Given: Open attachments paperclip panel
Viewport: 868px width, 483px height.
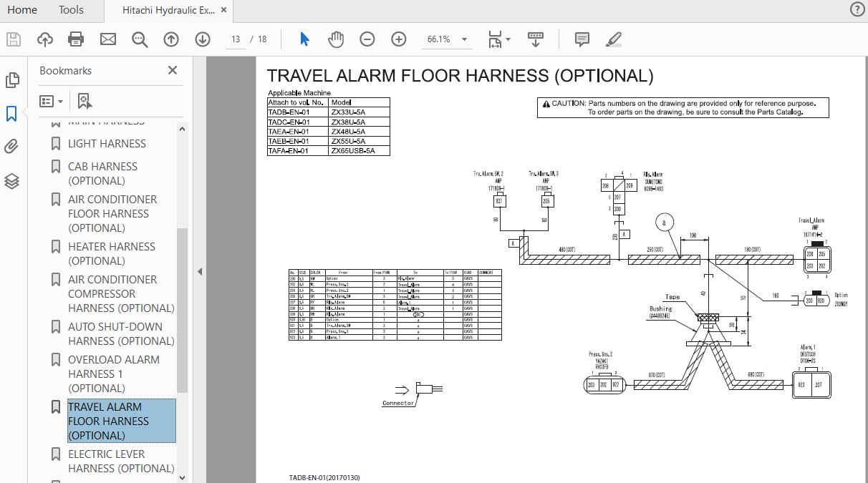Looking at the screenshot, I should [x=12, y=147].
